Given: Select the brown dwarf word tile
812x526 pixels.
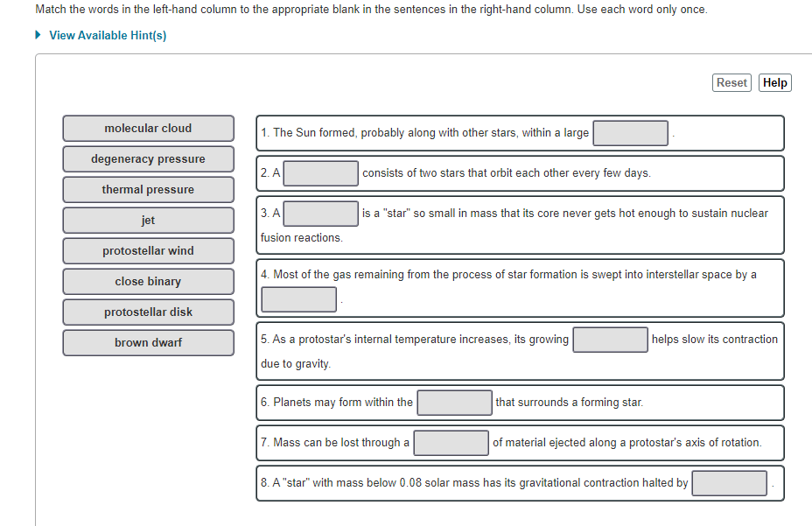Looking at the screenshot, I should [x=148, y=342].
